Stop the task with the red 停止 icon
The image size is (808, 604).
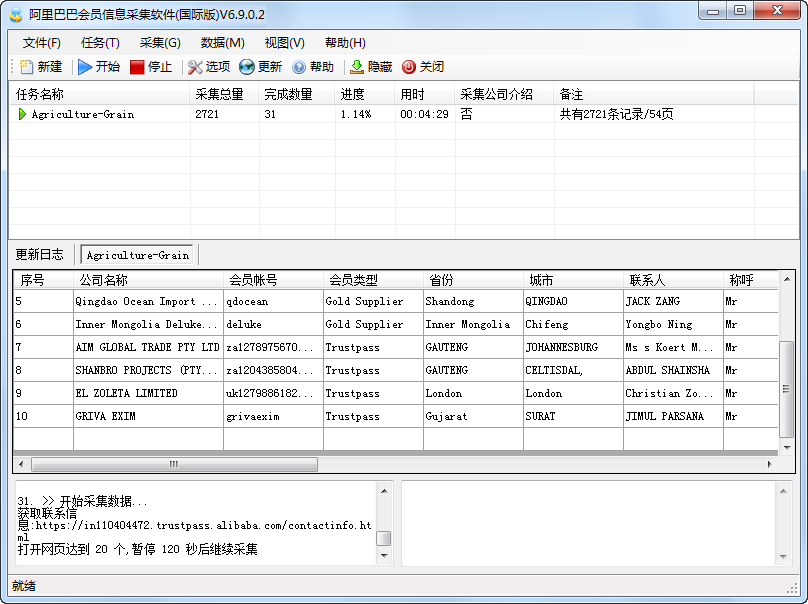[137, 67]
